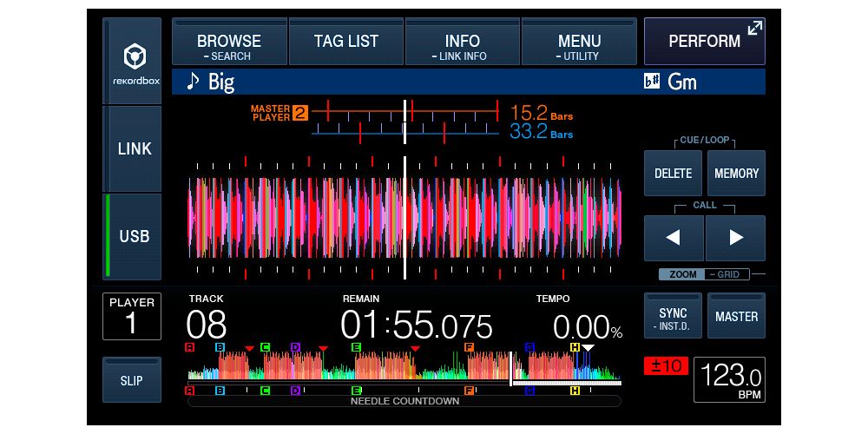This screenshot has height=434, width=868.
Task: Toggle SYNC / INST.D. button
Action: (674, 316)
